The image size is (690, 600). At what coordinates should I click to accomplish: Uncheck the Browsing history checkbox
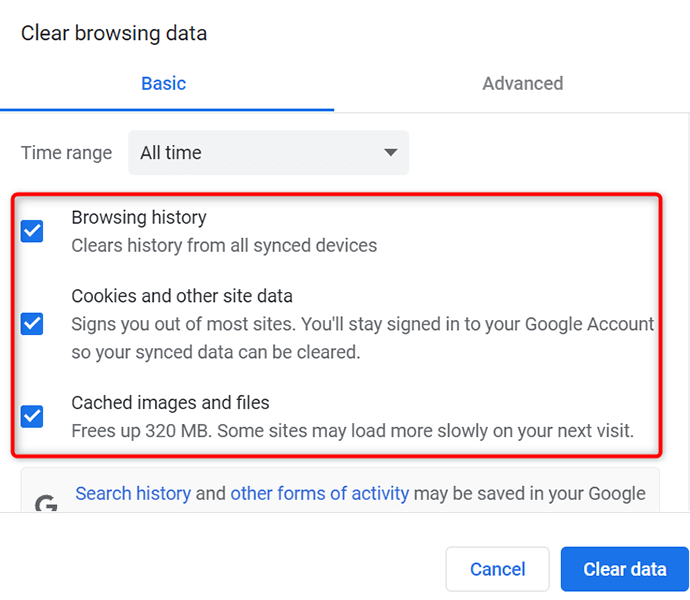(x=32, y=231)
